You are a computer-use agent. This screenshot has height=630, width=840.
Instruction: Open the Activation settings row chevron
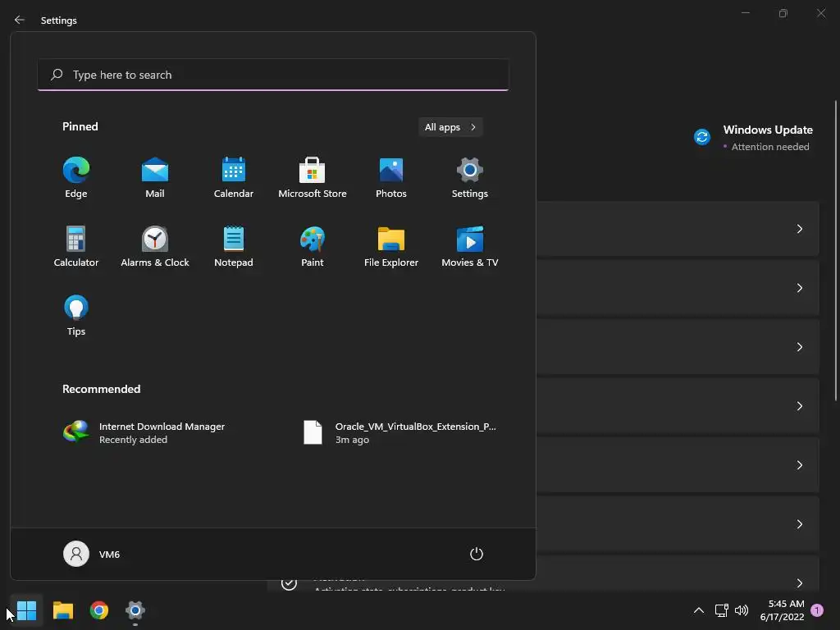[799, 583]
